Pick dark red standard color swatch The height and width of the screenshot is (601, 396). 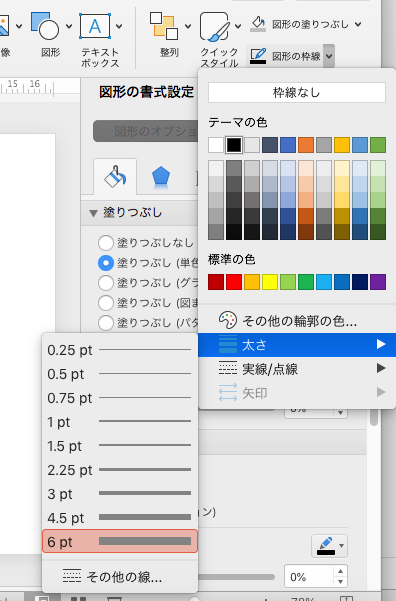click(216, 282)
